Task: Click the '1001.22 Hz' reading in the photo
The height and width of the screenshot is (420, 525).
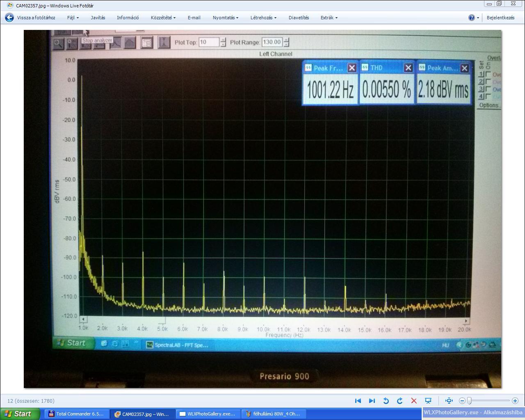Action: pyautogui.click(x=330, y=89)
